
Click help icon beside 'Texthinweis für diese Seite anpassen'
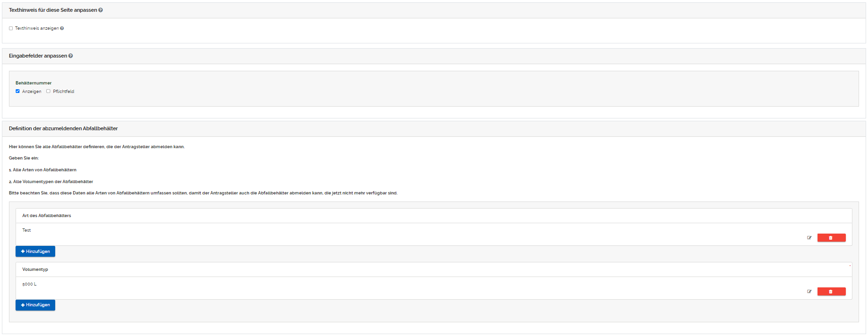click(100, 10)
